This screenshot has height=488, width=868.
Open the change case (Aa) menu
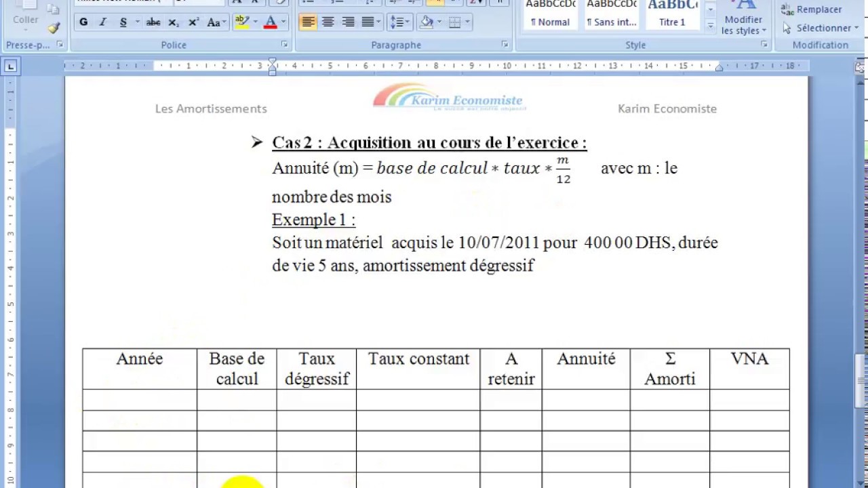216,22
